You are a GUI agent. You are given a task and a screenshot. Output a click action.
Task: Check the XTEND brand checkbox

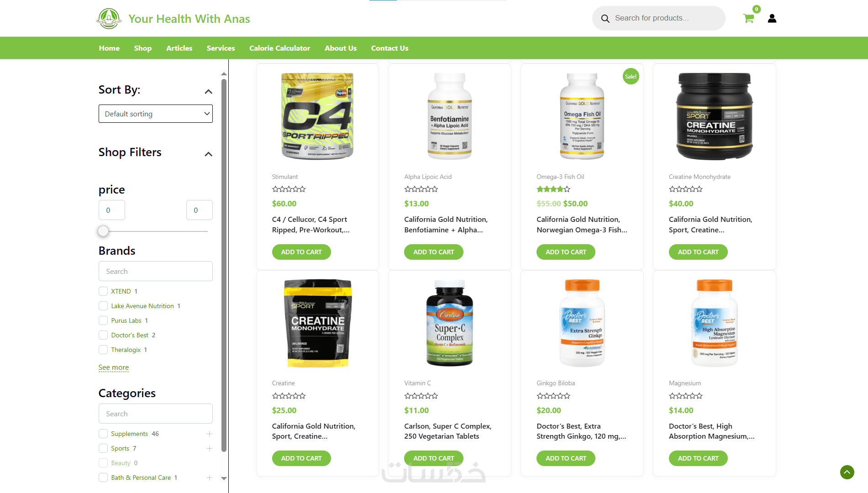click(103, 291)
